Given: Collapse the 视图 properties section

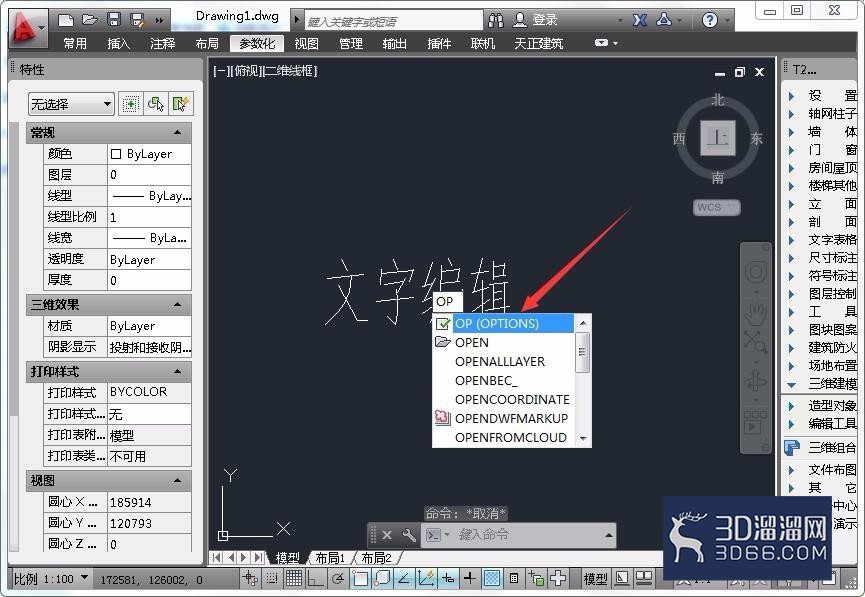Looking at the screenshot, I should pos(177,481).
